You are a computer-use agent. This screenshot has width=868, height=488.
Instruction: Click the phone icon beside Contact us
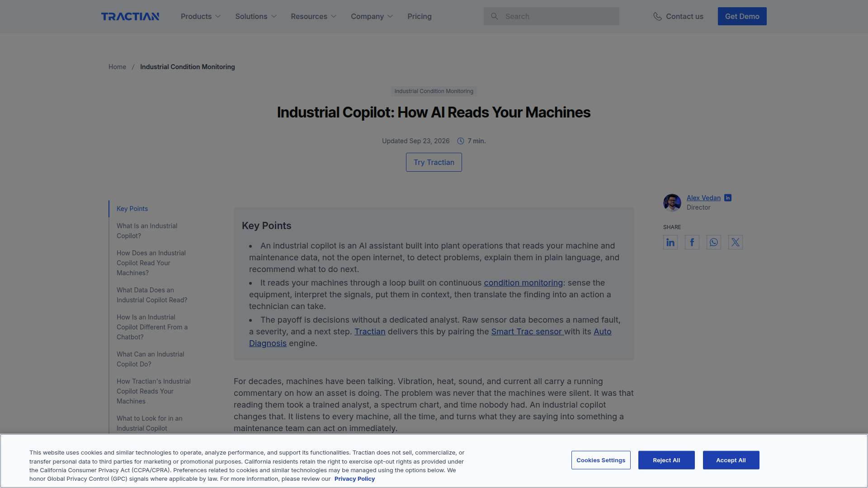click(x=657, y=16)
